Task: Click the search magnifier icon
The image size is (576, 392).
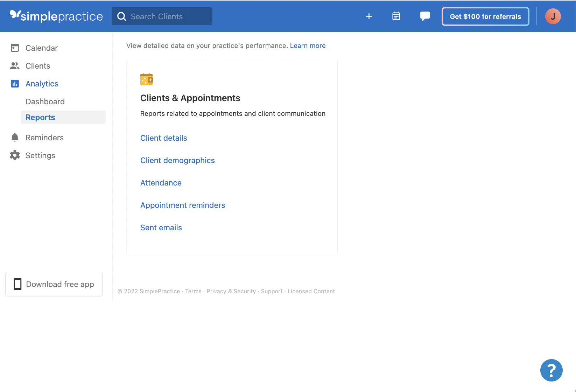Action: click(x=121, y=16)
